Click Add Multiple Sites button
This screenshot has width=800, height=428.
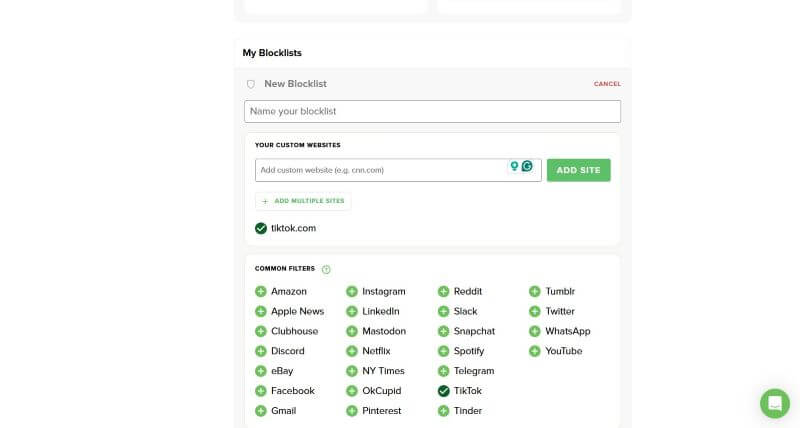303,201
